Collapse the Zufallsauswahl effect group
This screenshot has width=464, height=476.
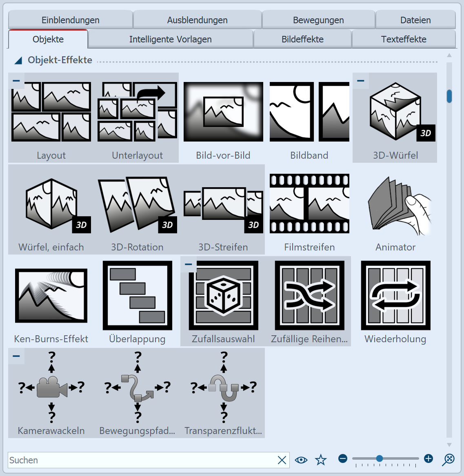click(x=188, y=264)
